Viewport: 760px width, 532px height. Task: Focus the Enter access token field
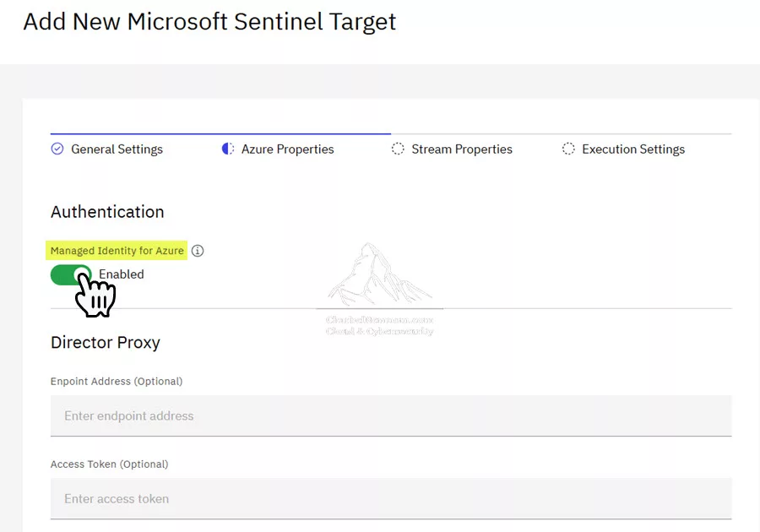[x=391, y=498]
